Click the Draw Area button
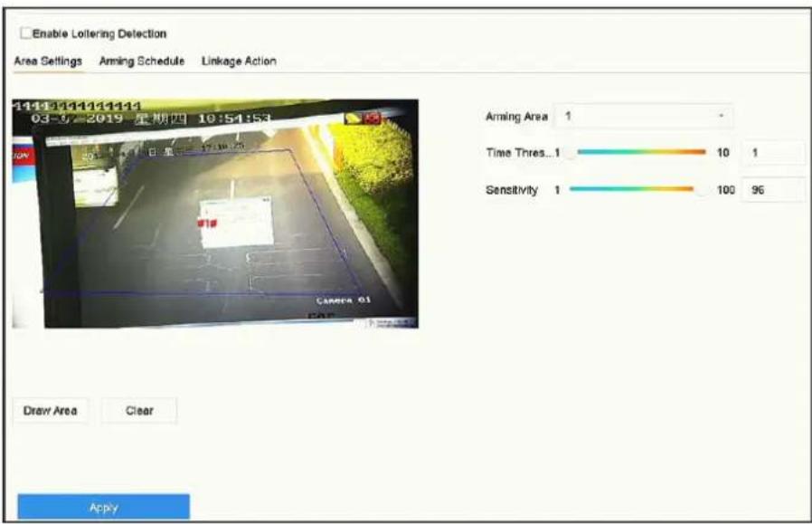Viewport: 812px width, 524px height. pos(51,411)
